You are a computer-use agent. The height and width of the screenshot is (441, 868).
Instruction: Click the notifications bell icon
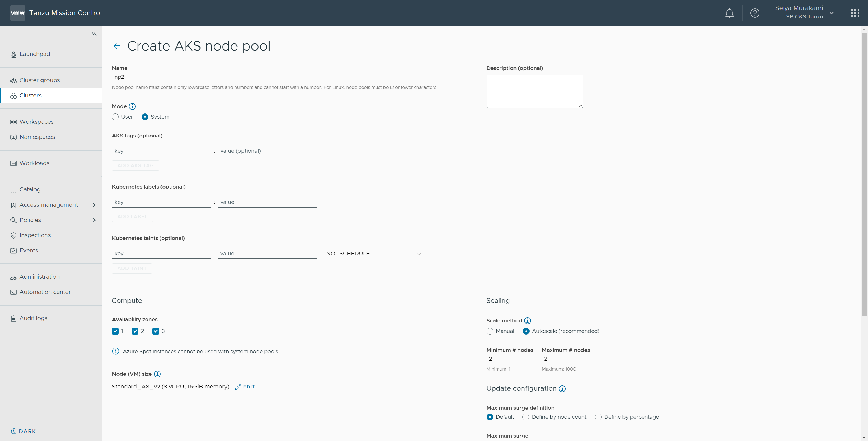(x=729, y=13)
